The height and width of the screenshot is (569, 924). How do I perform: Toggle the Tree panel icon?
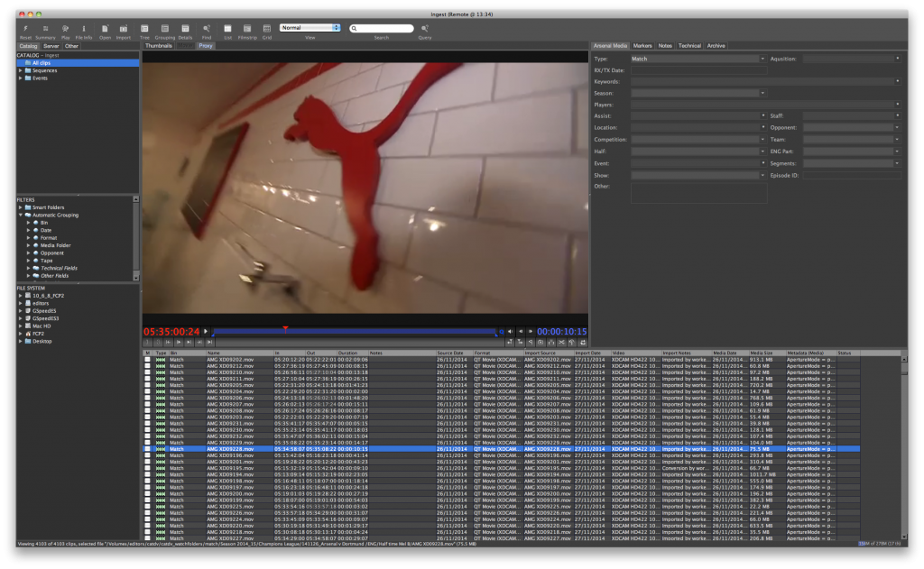(x=144, y=29)
